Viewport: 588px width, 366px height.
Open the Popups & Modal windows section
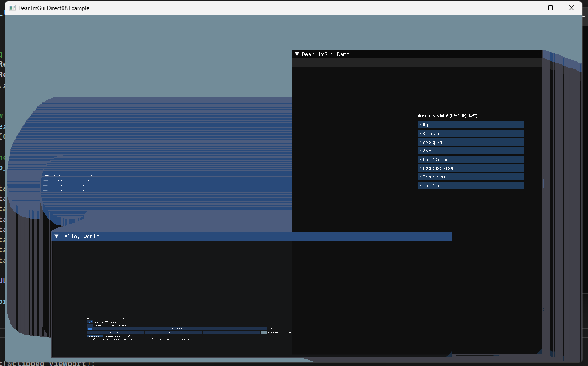pyautogui.click(x=470, y=167)
